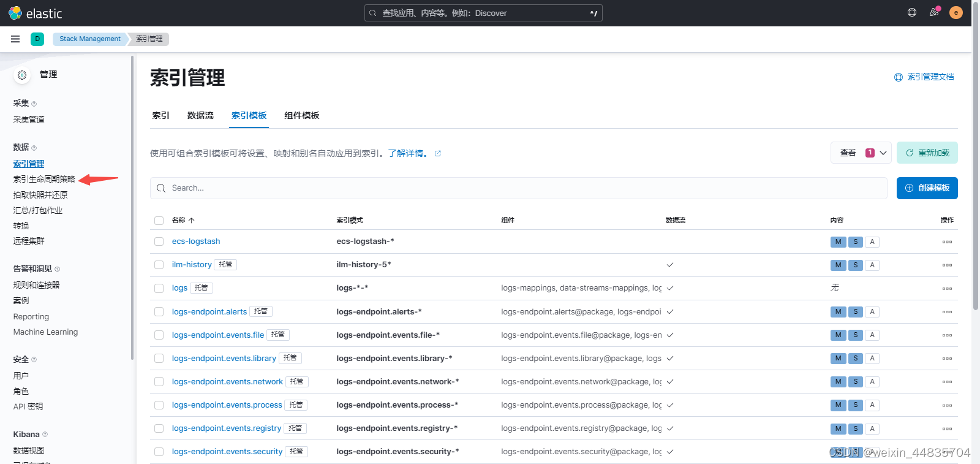Viewport: 980px width, 464px height.
Task: Click the info icon next to 采集
Action: point(34,104)
